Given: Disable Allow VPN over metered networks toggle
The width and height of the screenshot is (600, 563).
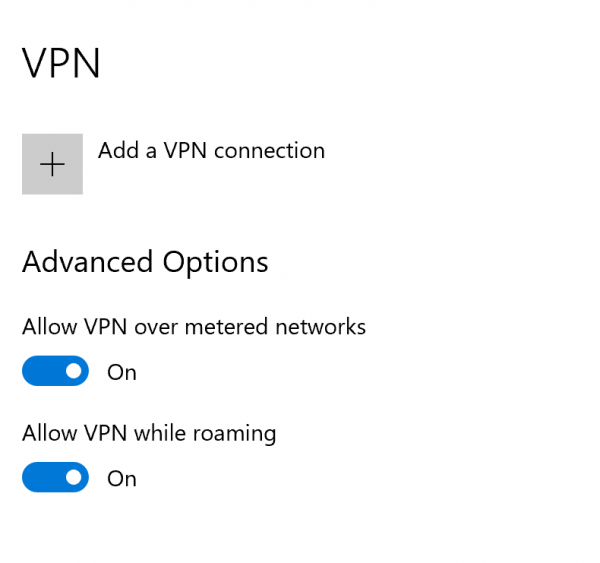Looking at the screenshot, I should (55, 372).
